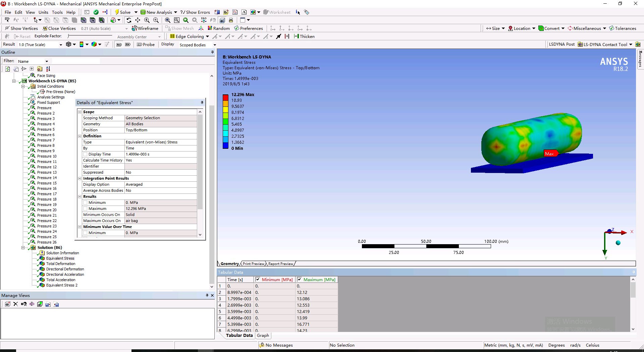Image resolution: width=644 pixels, height=352 pixels.
Task: Toggle the Display Time checkbox
Action: (x=85, y=154)
